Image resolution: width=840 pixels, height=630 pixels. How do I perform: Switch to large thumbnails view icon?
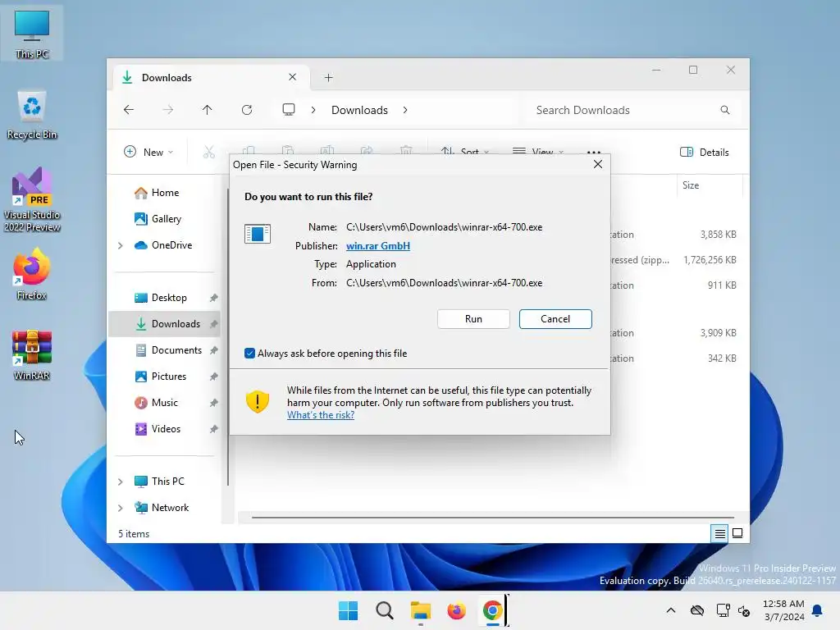[737, 533]
